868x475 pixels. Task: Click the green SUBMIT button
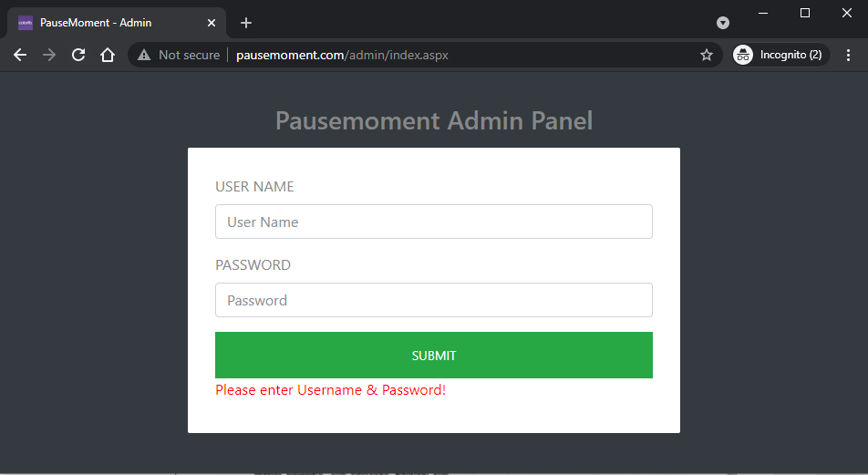pos(434,356)
